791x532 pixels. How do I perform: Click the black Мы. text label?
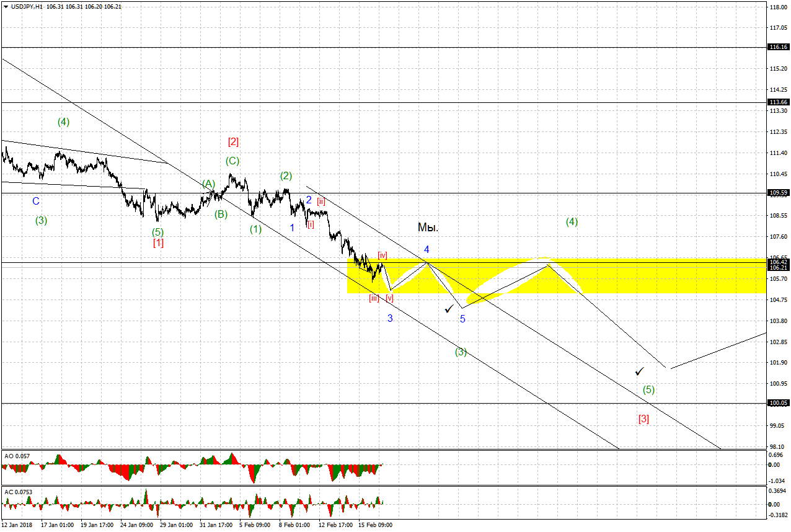[428, 228]
